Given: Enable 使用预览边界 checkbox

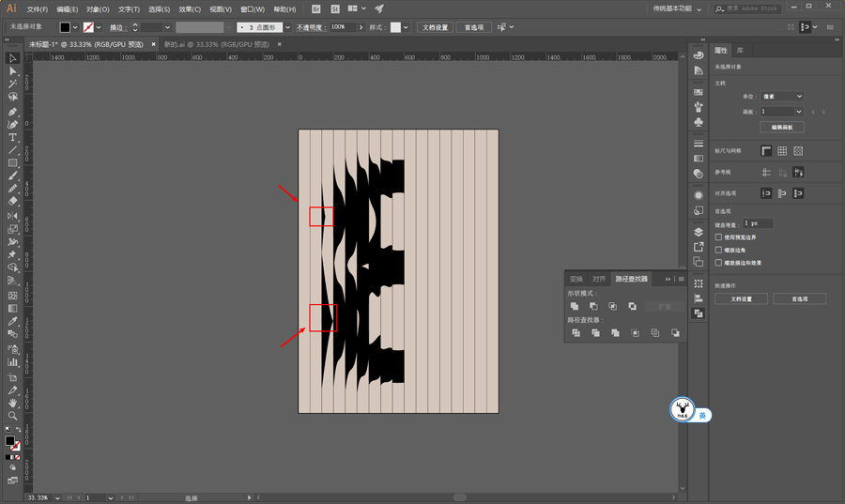Looking at the screenshot, I should pos(718,237).
